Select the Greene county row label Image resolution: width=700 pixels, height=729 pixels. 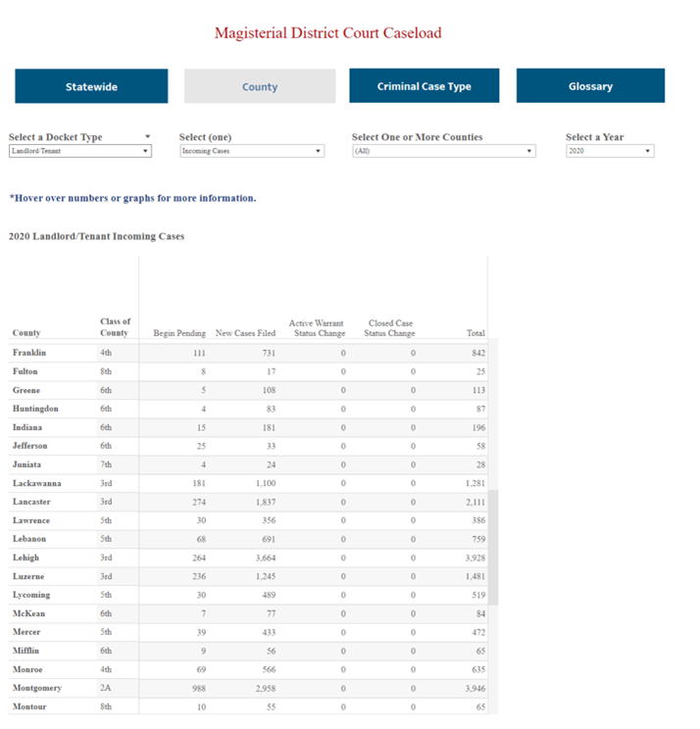[26, 390]
